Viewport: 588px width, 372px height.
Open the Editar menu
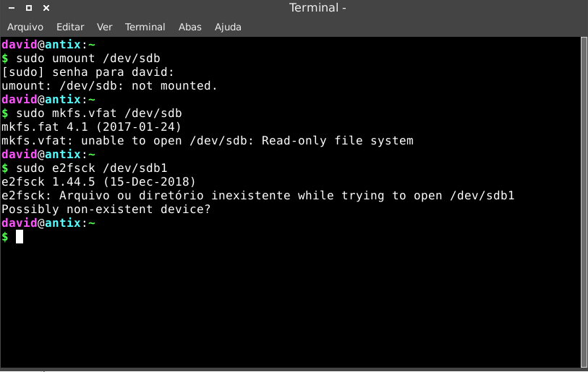[70, 27]
